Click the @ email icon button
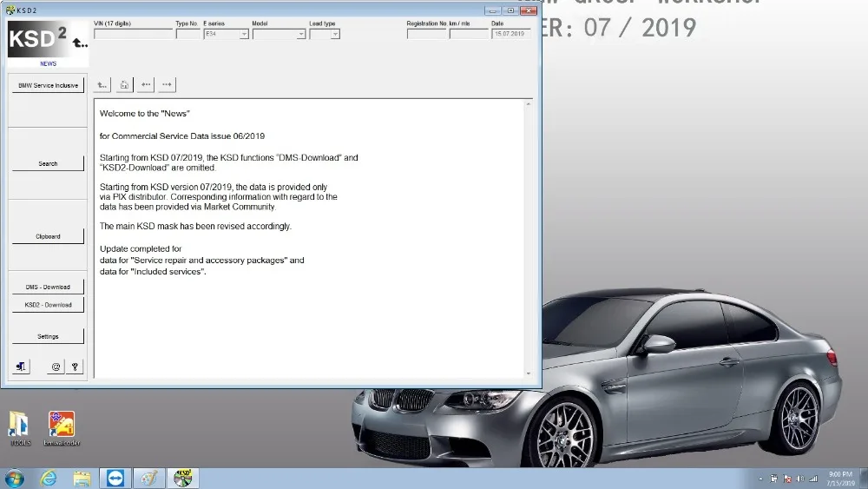Image resolution: width=868 pixels, height=489 pixels. [x=56, y=367]
